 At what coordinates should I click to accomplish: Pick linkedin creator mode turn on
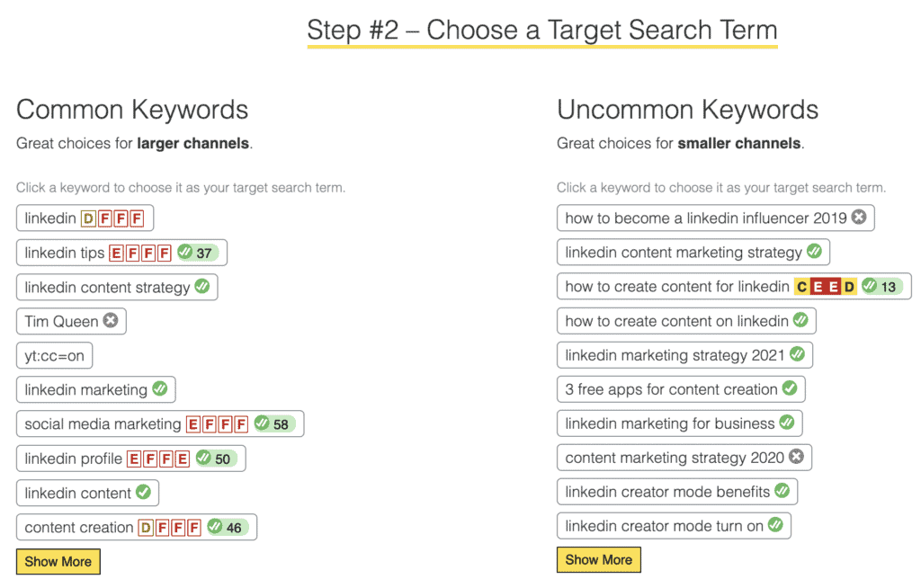[x=664, y=526]
